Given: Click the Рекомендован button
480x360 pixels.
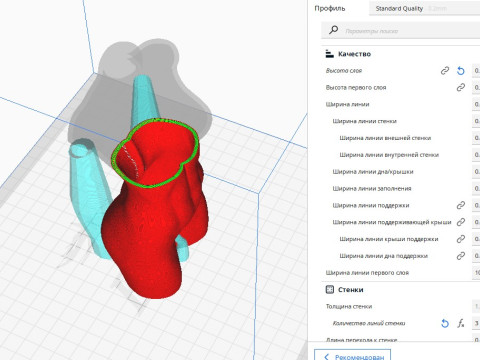Looking at the screenshot, I should [x=352, y=355].
